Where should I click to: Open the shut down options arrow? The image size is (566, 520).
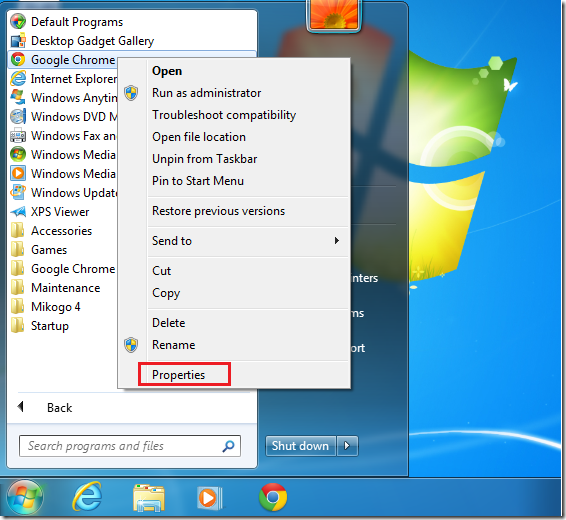347,446
